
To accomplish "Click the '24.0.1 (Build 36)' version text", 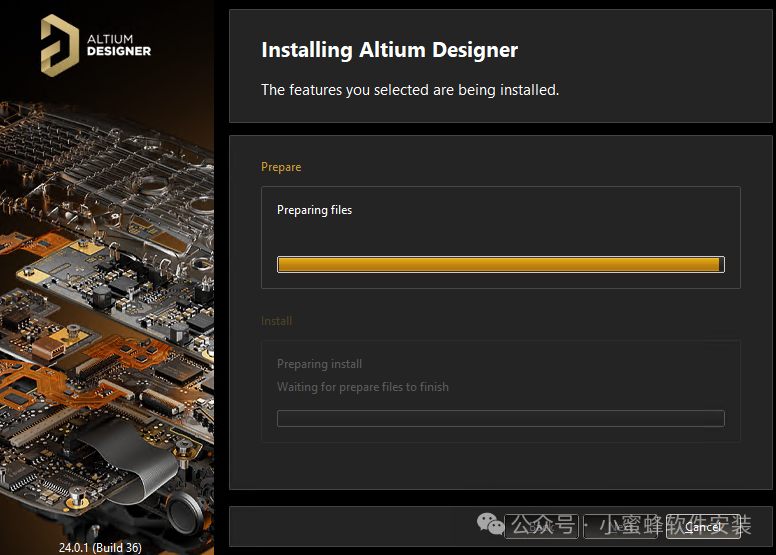I will coord(100,548).
